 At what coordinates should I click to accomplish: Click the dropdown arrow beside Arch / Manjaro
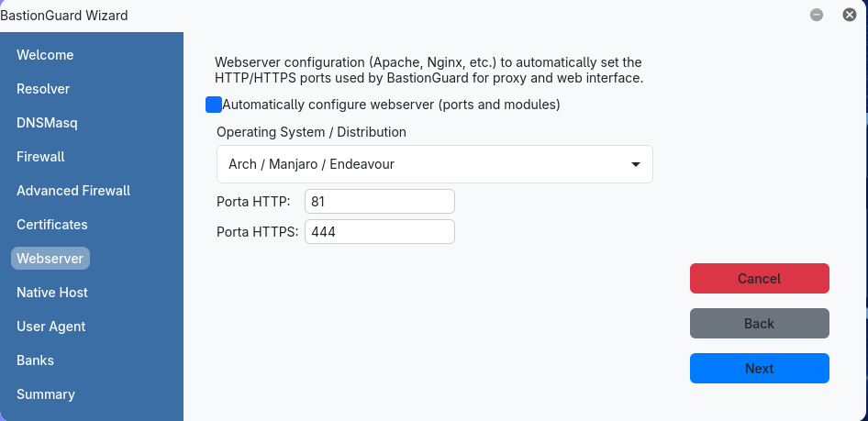pos(636,164)
